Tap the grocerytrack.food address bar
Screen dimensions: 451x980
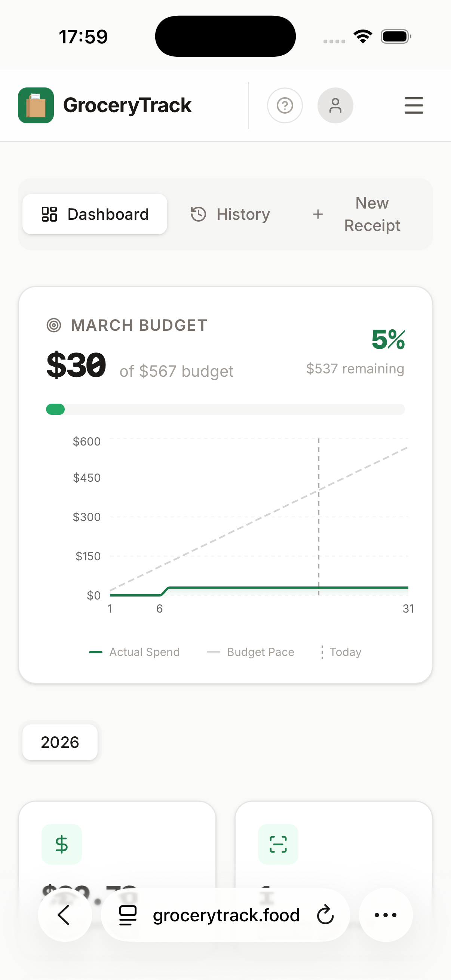(225, 915)
